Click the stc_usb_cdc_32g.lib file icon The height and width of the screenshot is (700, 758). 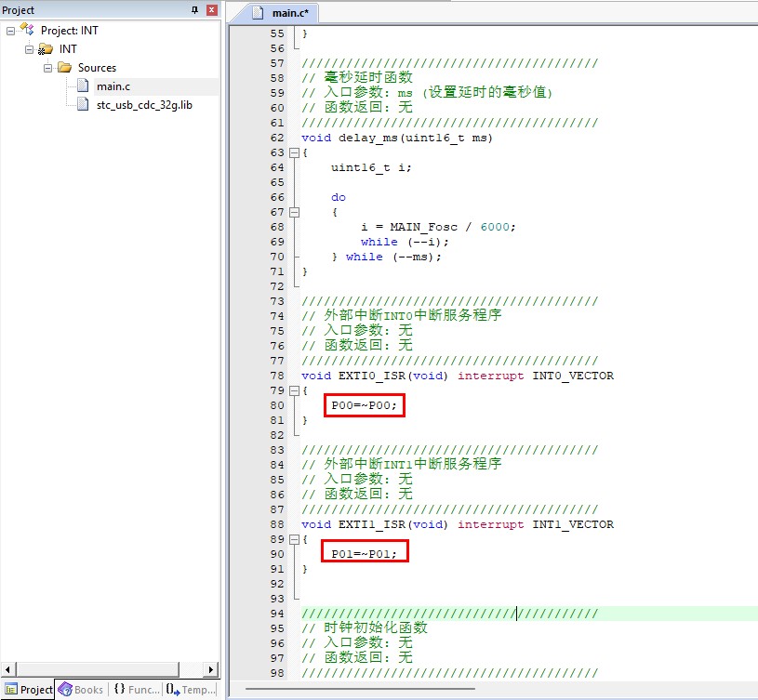coord(83,105)
